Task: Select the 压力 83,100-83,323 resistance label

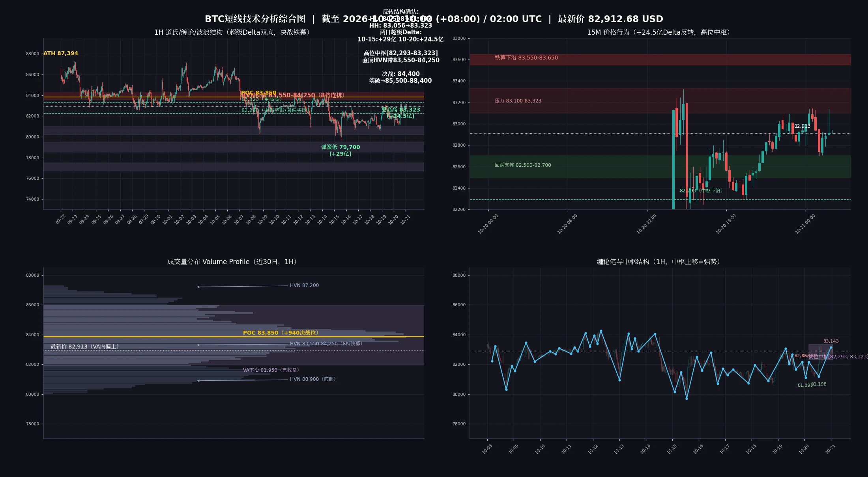Action: point(518,101)
